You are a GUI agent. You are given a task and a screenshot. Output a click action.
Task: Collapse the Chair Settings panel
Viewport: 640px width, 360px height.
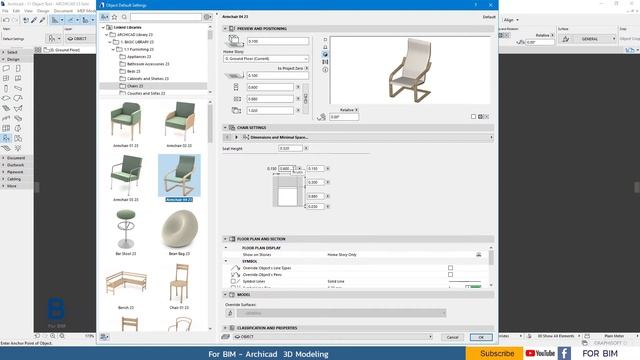[x=225, y=128]
